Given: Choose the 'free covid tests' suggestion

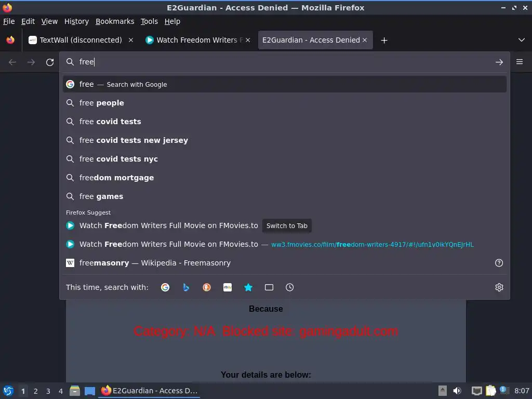Looking at the screenshot, I should tap(284, 122).
